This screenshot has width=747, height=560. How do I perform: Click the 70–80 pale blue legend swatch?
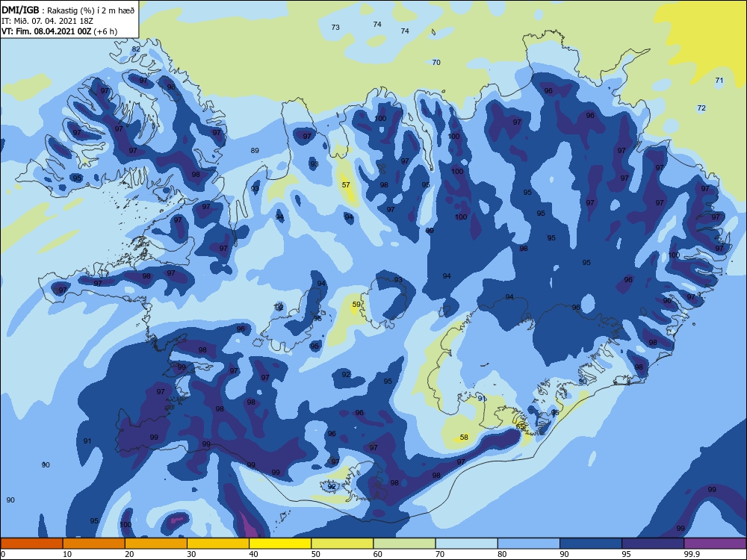[x=466, y=544]
